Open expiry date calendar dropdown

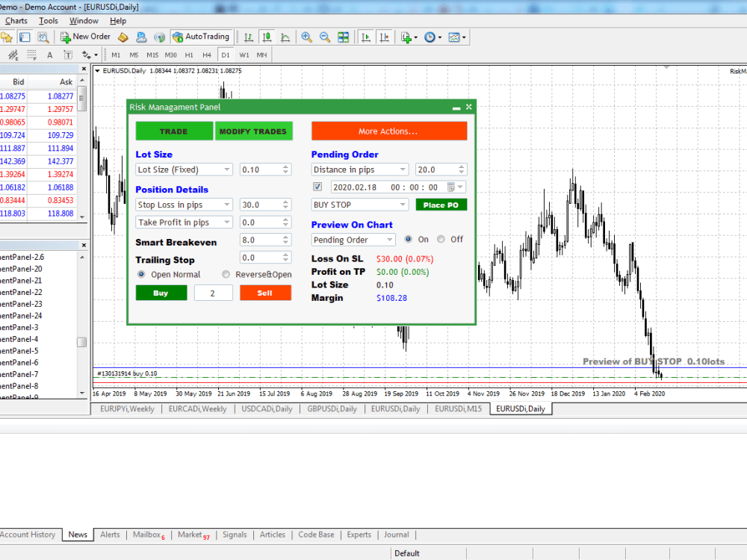tap(456, 187)
